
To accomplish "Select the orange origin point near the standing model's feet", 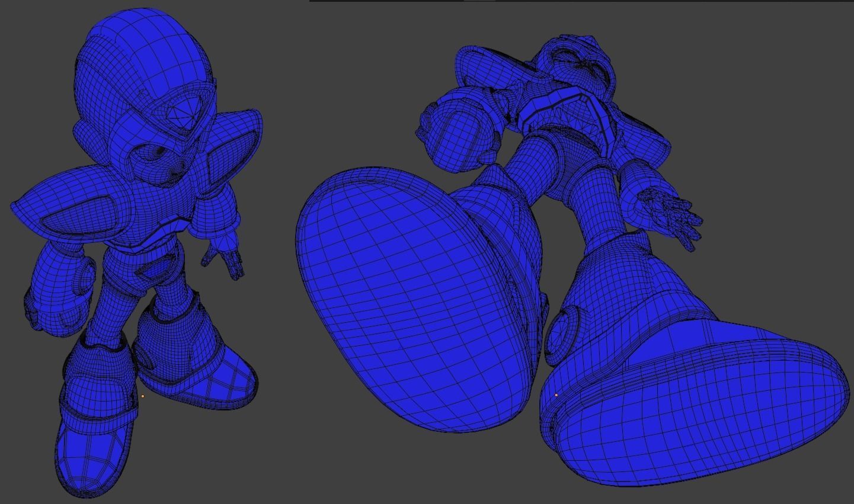I will 142,396.
